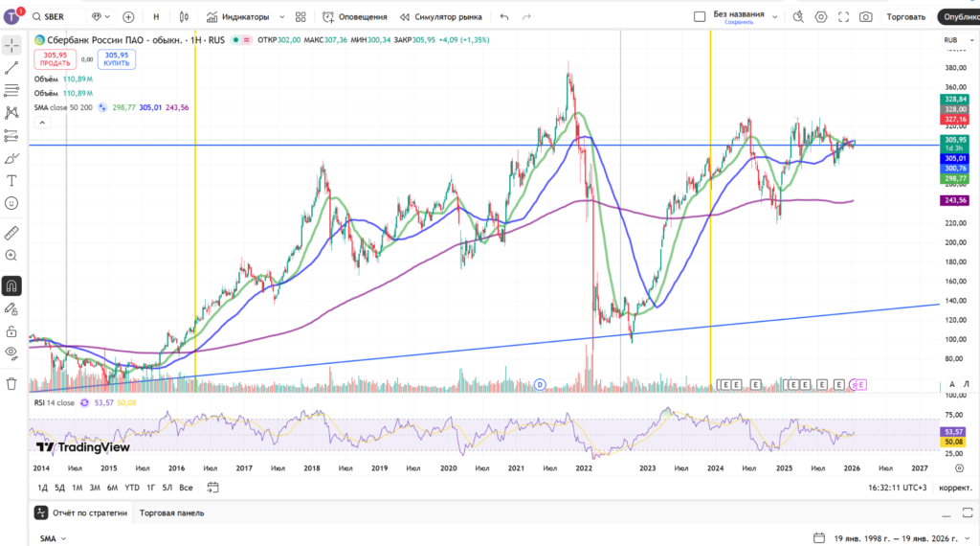The width and height of the screenshot is (980, 546).
Task: Undo the last chart action
Action: [x=504, y=17]
